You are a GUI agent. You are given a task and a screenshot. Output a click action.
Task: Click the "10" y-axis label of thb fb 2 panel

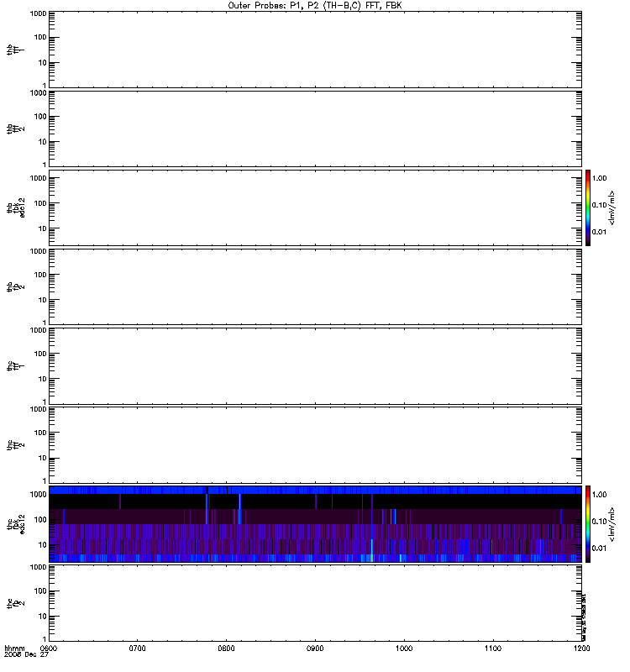pyautogui.click(x=43, y=300)
